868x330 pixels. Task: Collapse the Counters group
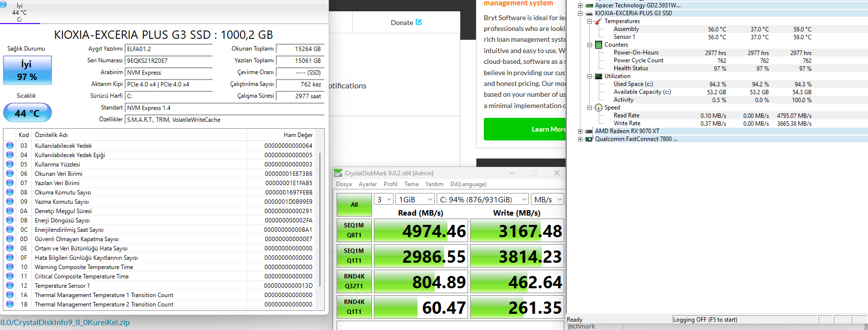[589, 45]
